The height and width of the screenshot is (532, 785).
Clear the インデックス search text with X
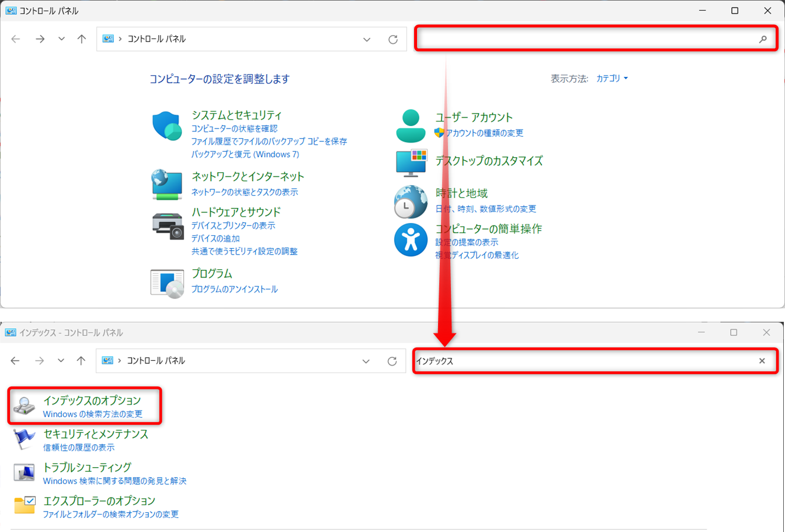pyautogui.click(x=762, y=361)
